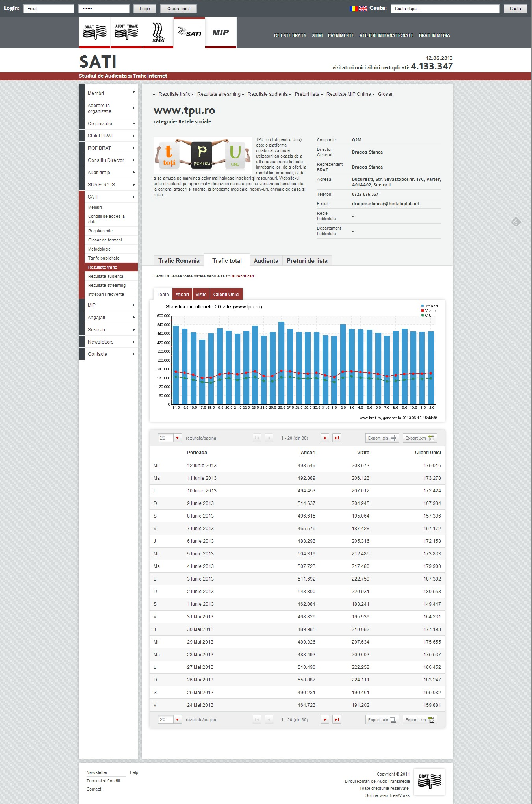This screenshot has width=532, height=804.
Task: Open the MIP logo tab
Action: coord(221,32)
